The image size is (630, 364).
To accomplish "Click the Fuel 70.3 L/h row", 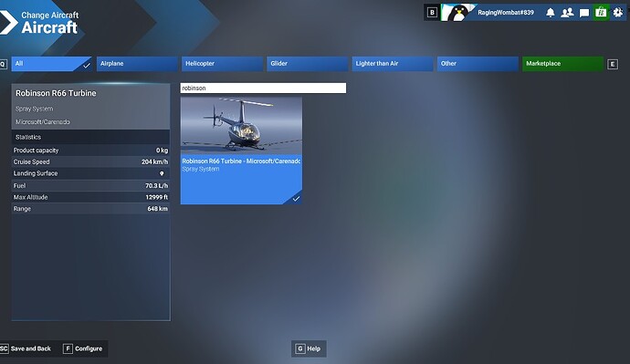I will tap(90, 185).
